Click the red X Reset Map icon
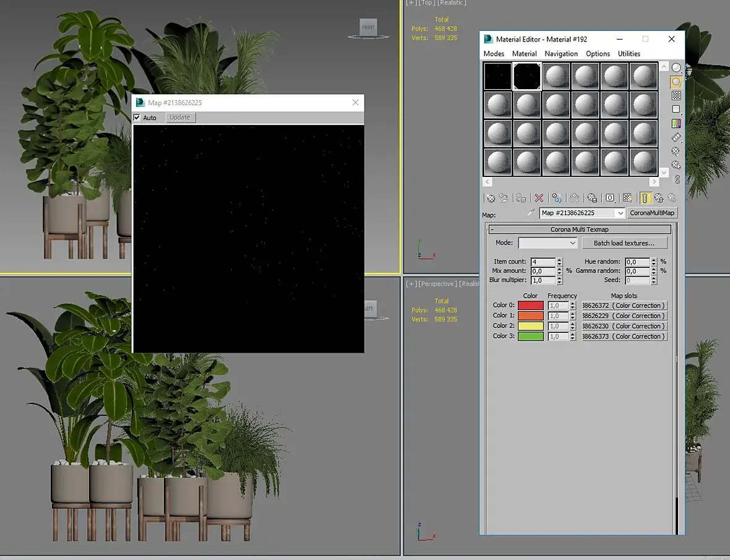This screenshot has height=560, width=730. coord(539,198)
